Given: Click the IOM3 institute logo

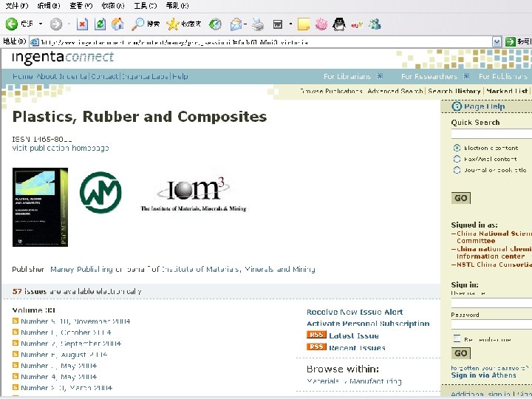Looking at the screenshot, I should (194, 195).
